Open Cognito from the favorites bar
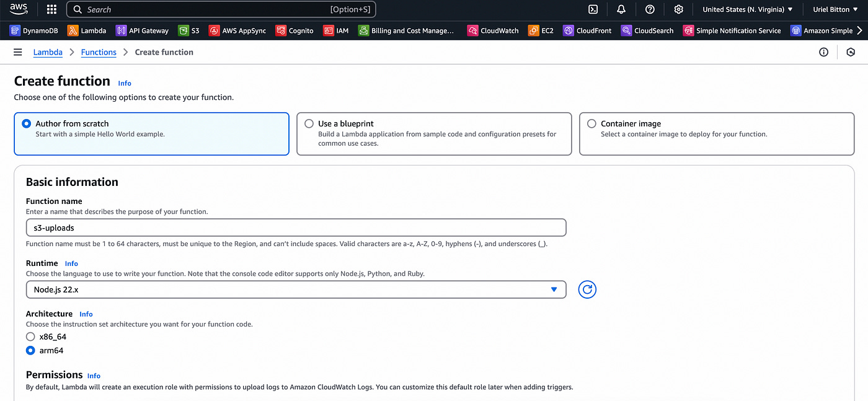The height and width of the screenshot is (401, 868). click(x=294, y=30)
